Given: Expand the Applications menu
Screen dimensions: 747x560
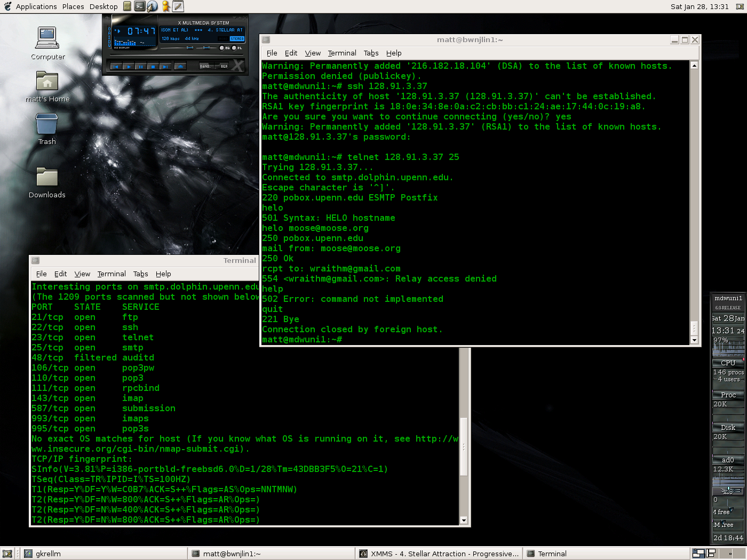Looking at the screenshot, I should point(36,6).
